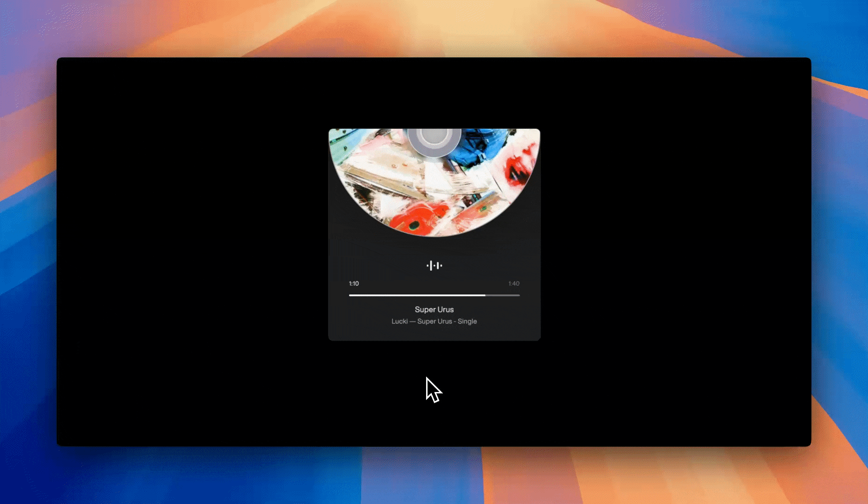Seek using the song progress bar
This screenshot has height=504, width=868.
click(x=434, y=295)
